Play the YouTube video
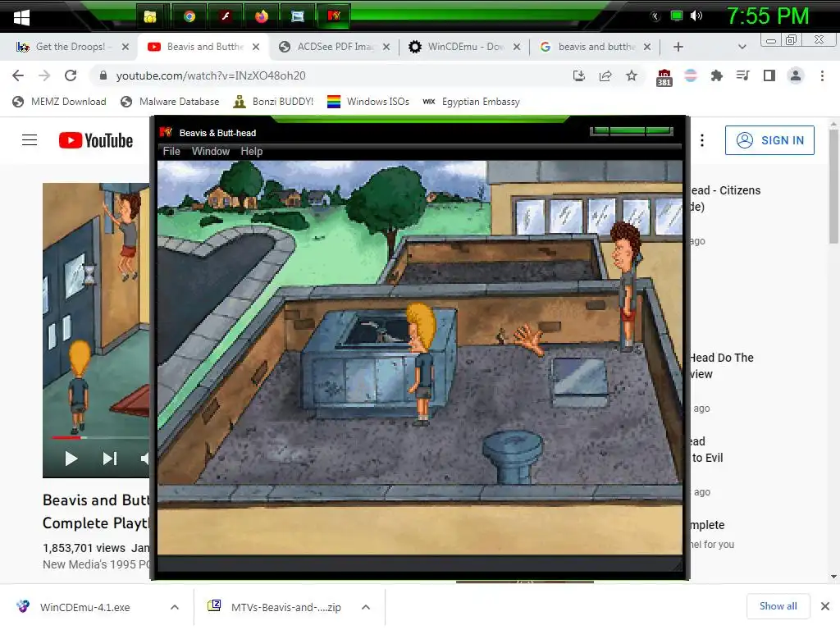This screenshot has width=840, height=630. [x=71, y=459]
